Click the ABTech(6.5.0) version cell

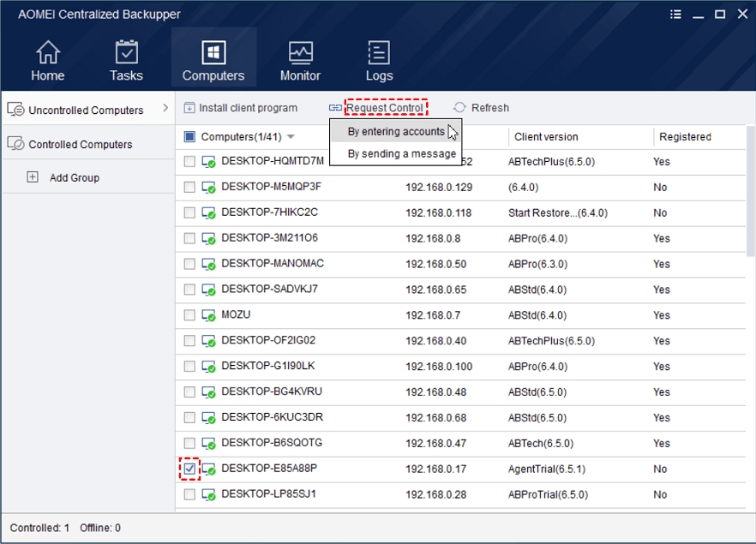click(x=541, y=444)
